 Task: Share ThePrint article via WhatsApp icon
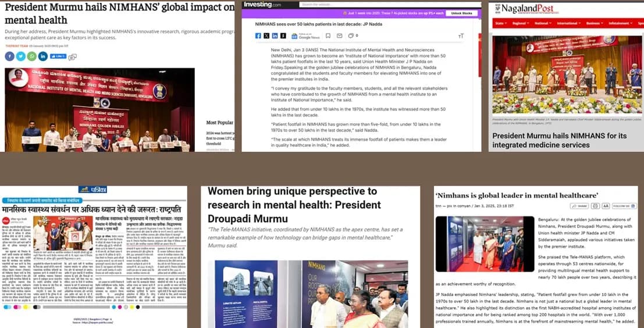coord(31,56)
